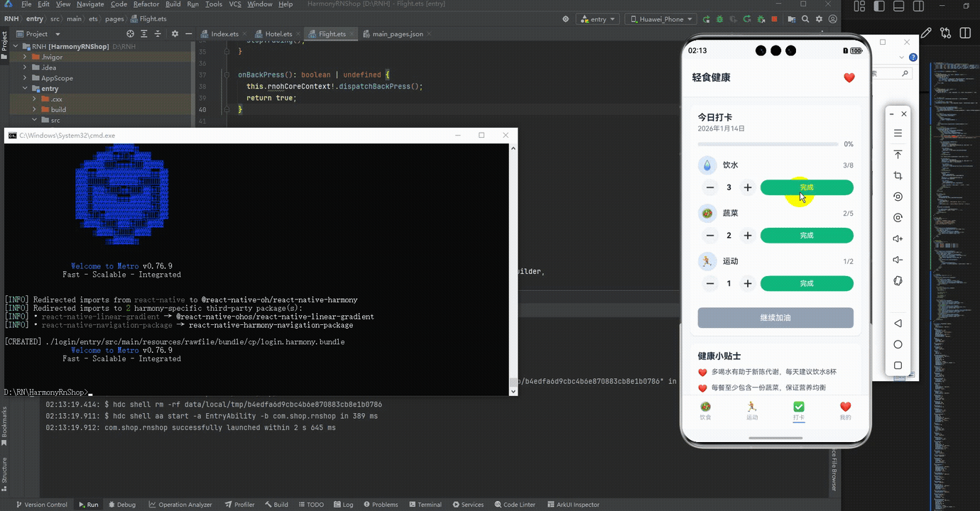
Task: Click the branch compare icon in right window
Action: pyautogui.click(x=945, y=33)
